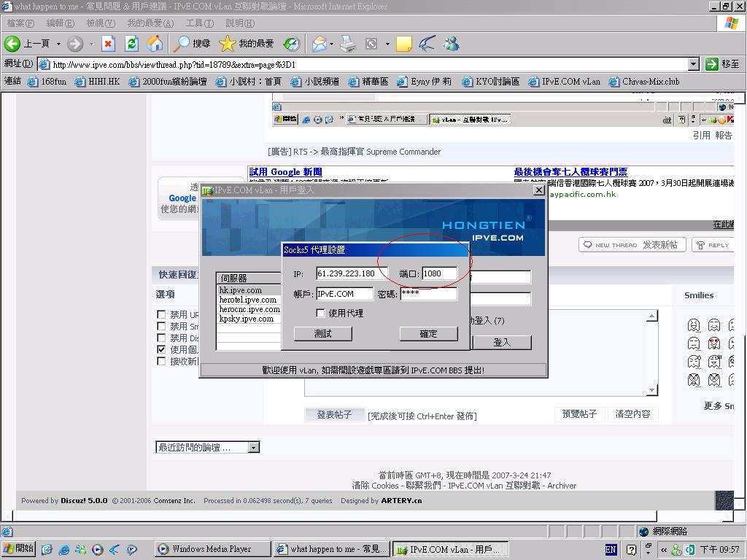The width and height of the screenshot is (747, 560).
Task: Open the Search (搜尋) toolbar button
Action: tap(192, 44)
